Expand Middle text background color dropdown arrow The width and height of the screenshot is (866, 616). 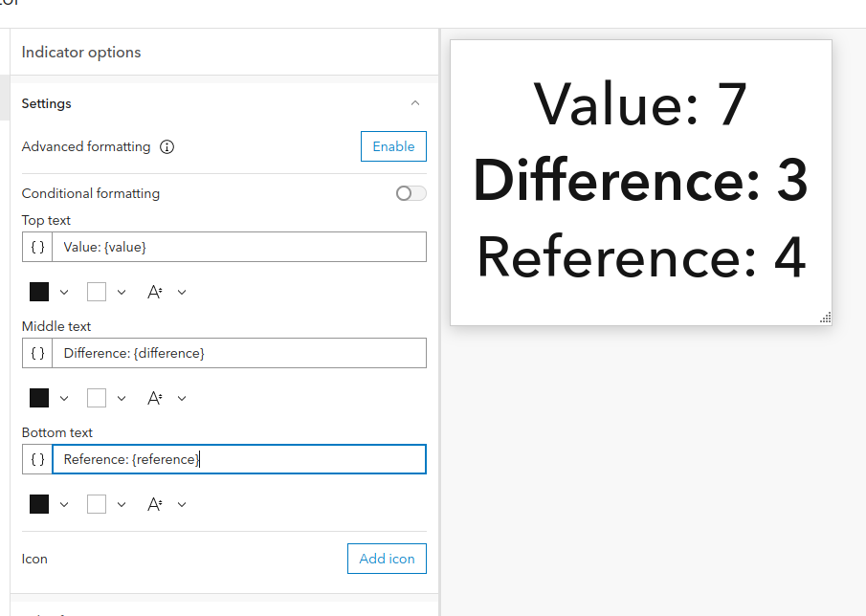click(x=122, y=398)
